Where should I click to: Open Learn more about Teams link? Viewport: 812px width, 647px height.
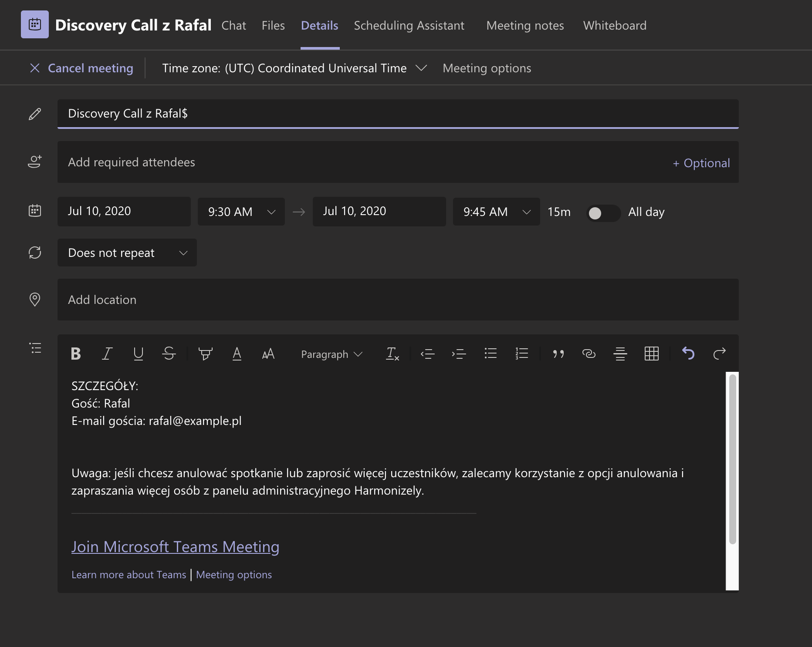pyautogui.click(x=129, y=575)
